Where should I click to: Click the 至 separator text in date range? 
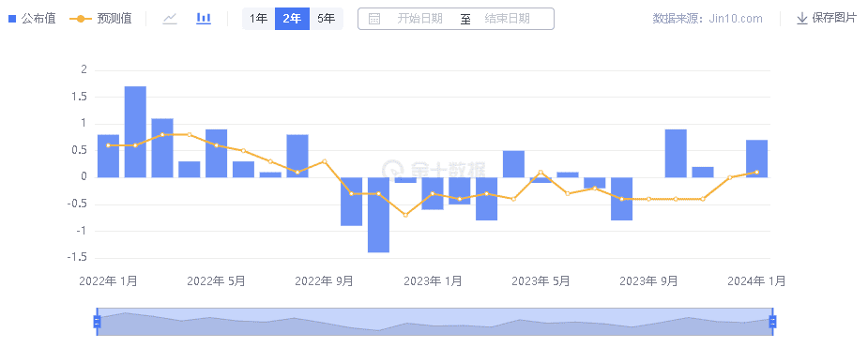(x=465, y=19)
